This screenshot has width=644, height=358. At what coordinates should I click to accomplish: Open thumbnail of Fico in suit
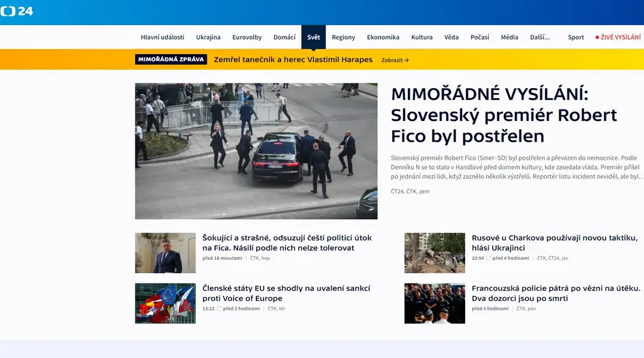(x=166, y=253)
